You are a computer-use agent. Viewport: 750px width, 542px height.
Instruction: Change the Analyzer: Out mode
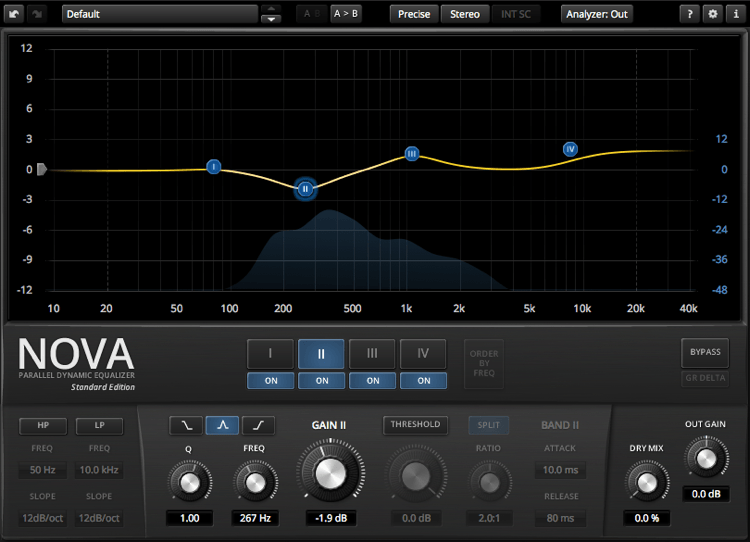[597, 14]
